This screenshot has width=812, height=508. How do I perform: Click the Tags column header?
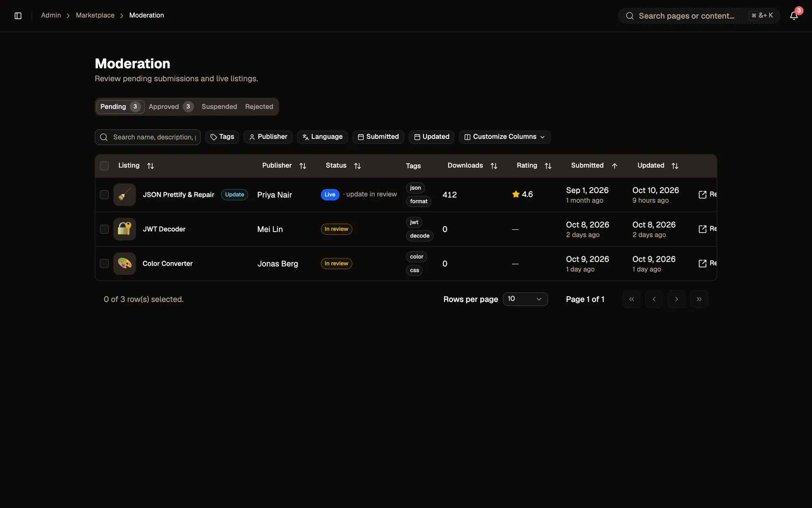pyautogui.click(x=413, y=166)
